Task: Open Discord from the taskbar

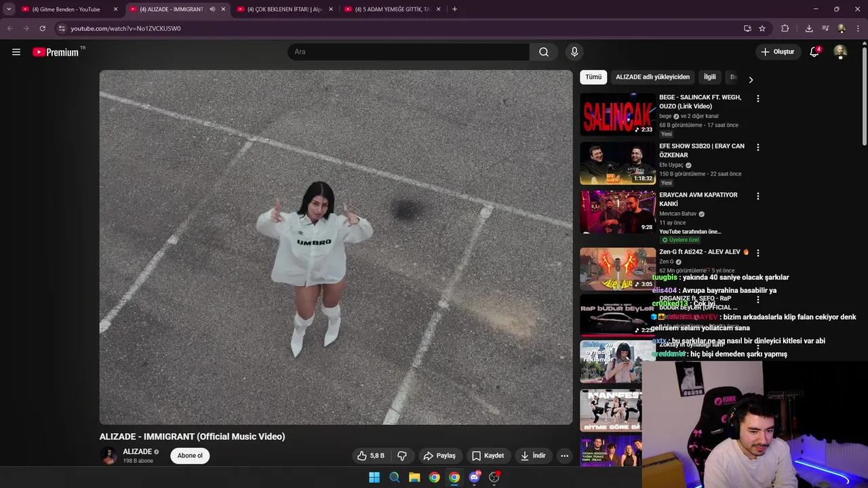Action: coord(474,477)
